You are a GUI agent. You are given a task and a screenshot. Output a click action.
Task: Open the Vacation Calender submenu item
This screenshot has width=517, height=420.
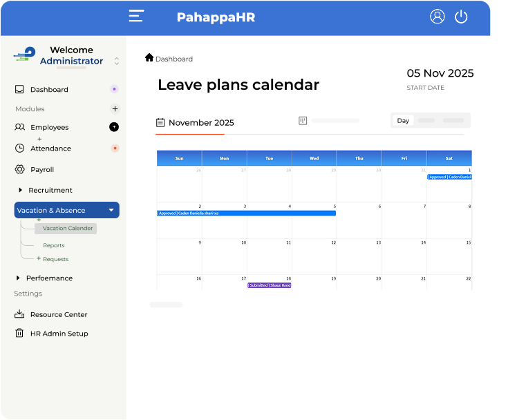click(x=67, y=228)
